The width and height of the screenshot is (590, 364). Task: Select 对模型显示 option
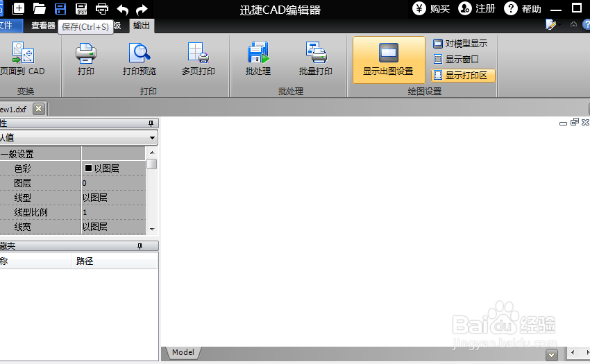click(460, 44)
